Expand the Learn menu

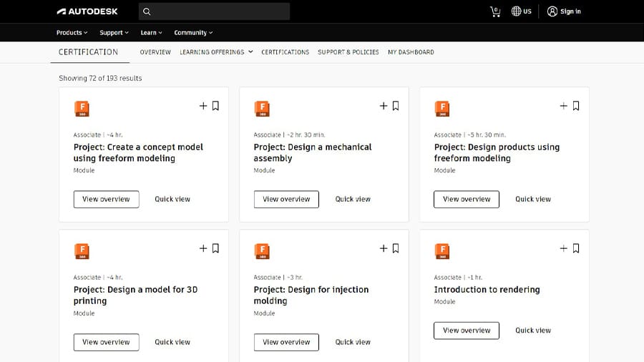[x=151, y=32]
